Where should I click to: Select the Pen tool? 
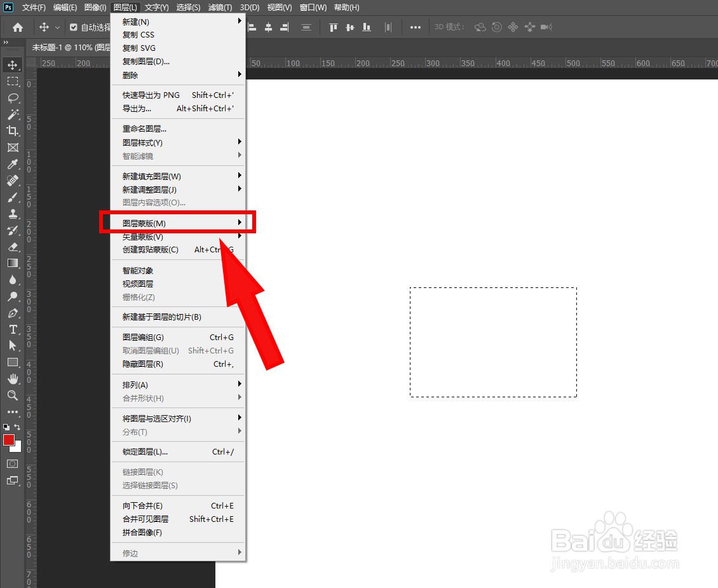[x=12, y=313]
